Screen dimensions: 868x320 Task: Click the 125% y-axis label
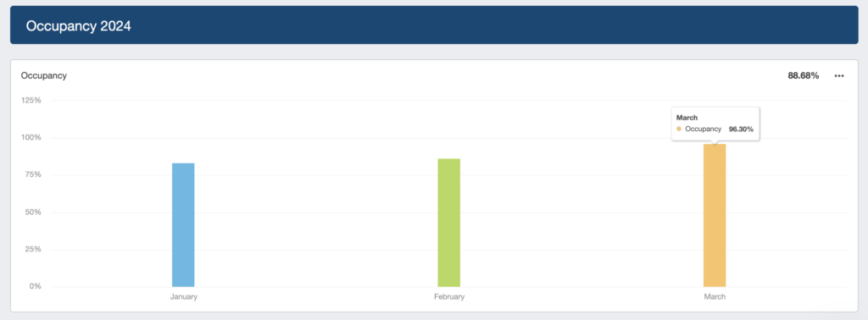[x=31, y=101]
